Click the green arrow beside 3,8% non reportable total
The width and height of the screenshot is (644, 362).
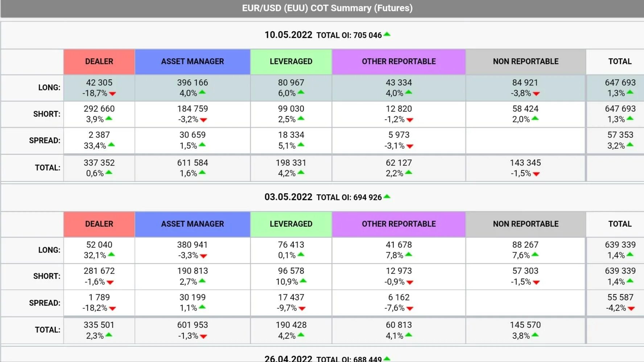point(535,335)
